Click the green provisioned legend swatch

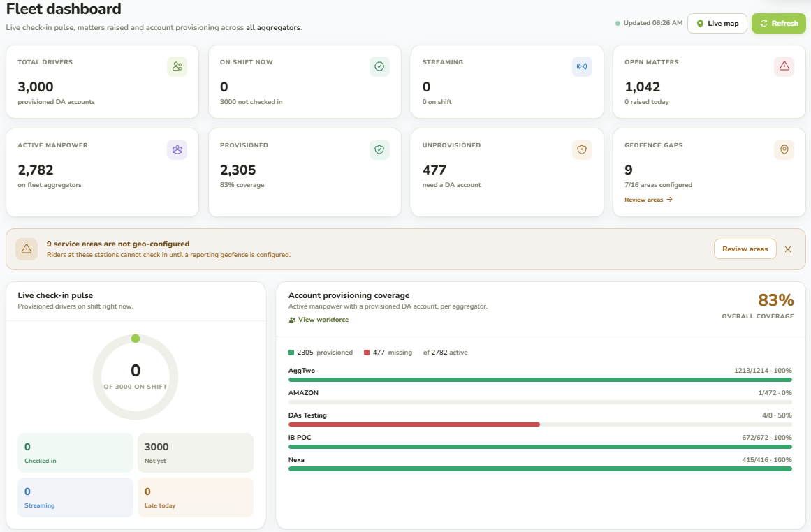(x=291, y=353)
